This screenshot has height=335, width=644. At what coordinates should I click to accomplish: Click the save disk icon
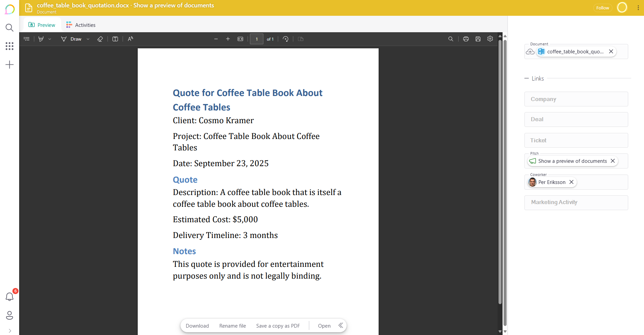tap(478, 39)
